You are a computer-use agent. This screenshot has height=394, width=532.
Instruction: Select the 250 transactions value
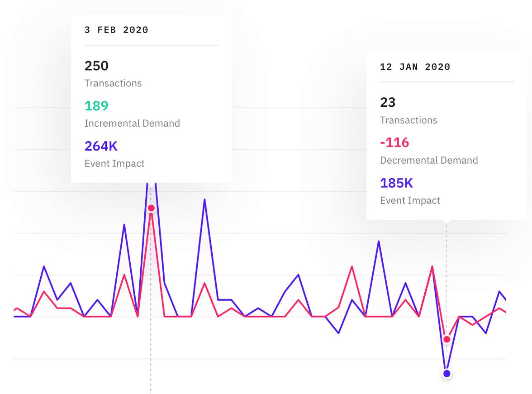tap(96, 66)
